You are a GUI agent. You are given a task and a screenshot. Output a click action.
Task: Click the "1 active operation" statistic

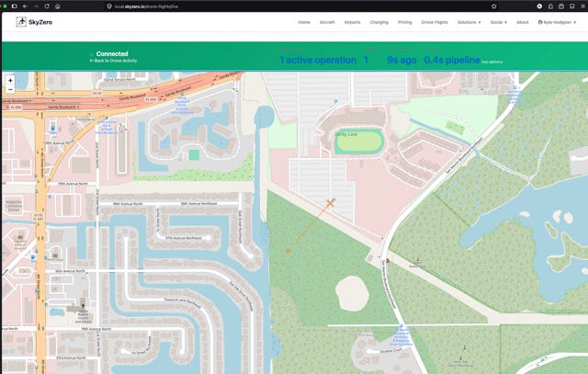[x=318, y=60]
